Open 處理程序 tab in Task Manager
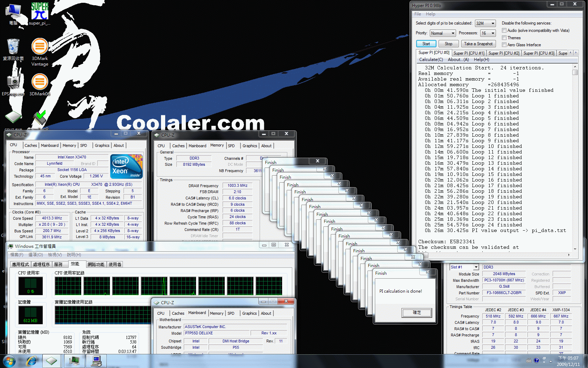The height and width of the screenshot is (368, 588). click(x=41, y=265)
